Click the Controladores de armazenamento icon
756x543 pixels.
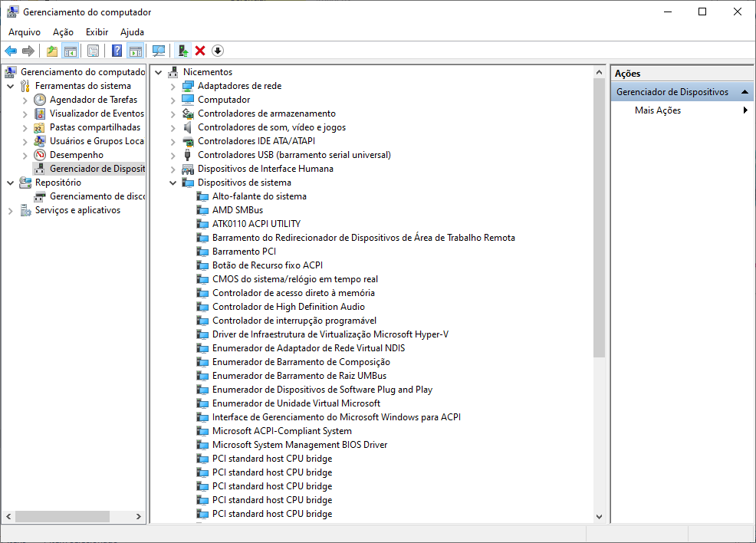pos(188,114)
